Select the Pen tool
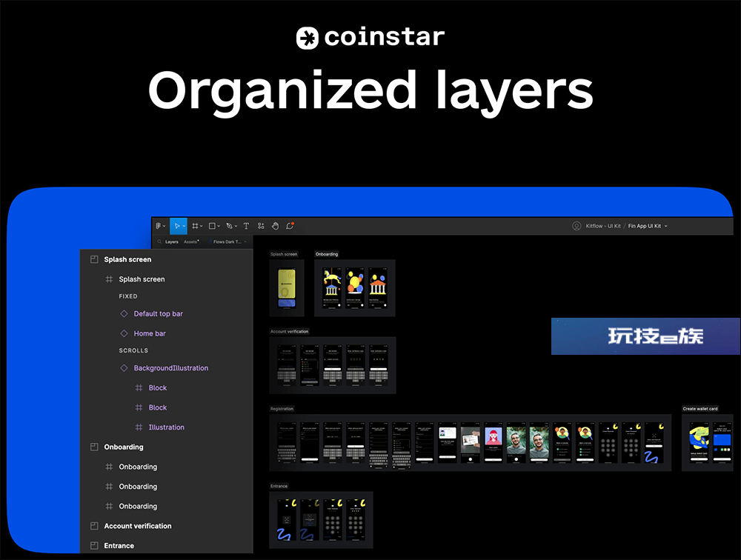The height and width of the screenshot is (560, 741). (229, 227)
